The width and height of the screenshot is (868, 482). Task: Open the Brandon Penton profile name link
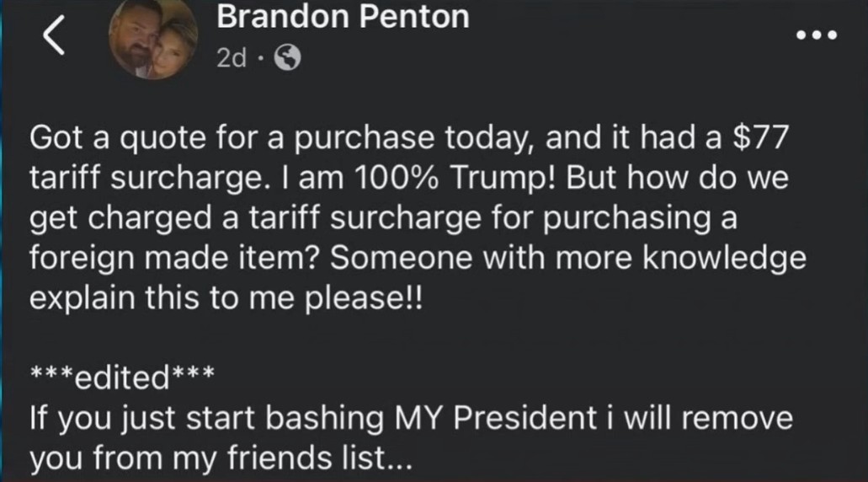click(343, 17)
